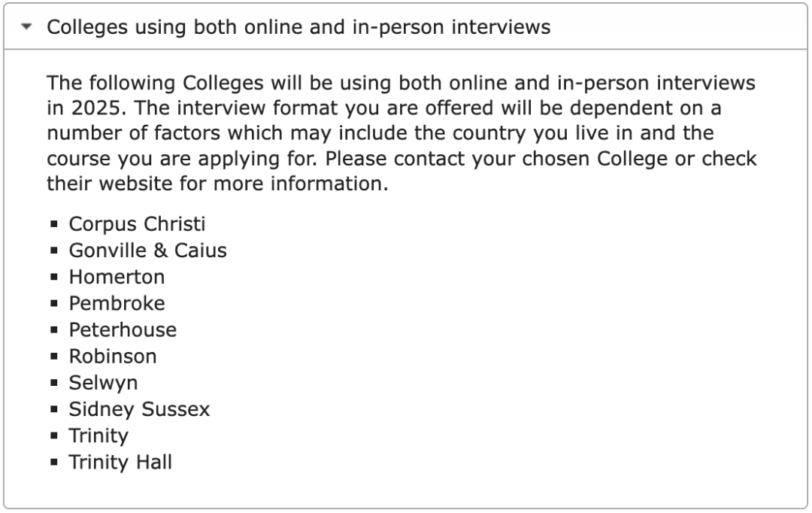The height and width of the screenshot is (513, 812).
Task: Choose Peterhouse in the list
Action: tap(123, 329)
